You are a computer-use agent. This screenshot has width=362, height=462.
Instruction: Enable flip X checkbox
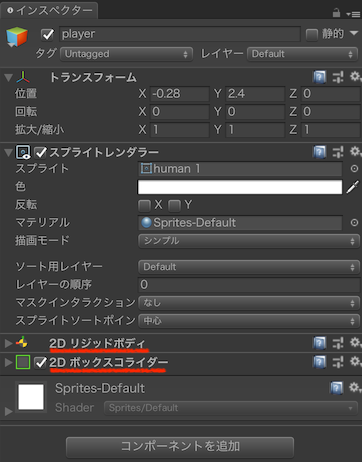point(144,205)
